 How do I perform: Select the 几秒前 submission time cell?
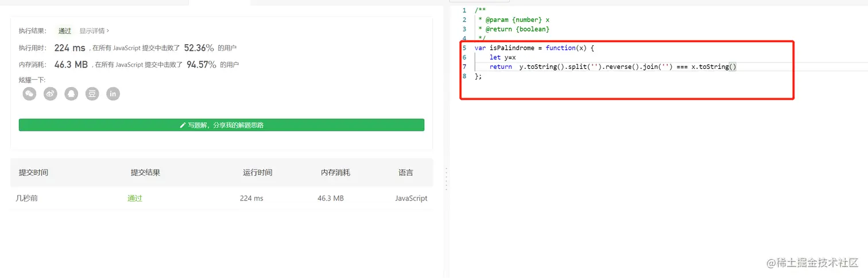pyautogui.click(x=27, y=198)
